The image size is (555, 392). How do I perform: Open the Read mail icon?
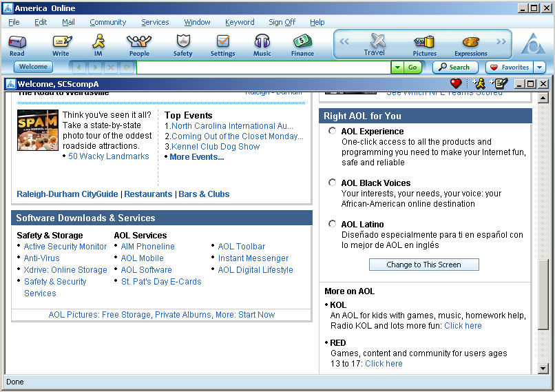tap(17, 42)
